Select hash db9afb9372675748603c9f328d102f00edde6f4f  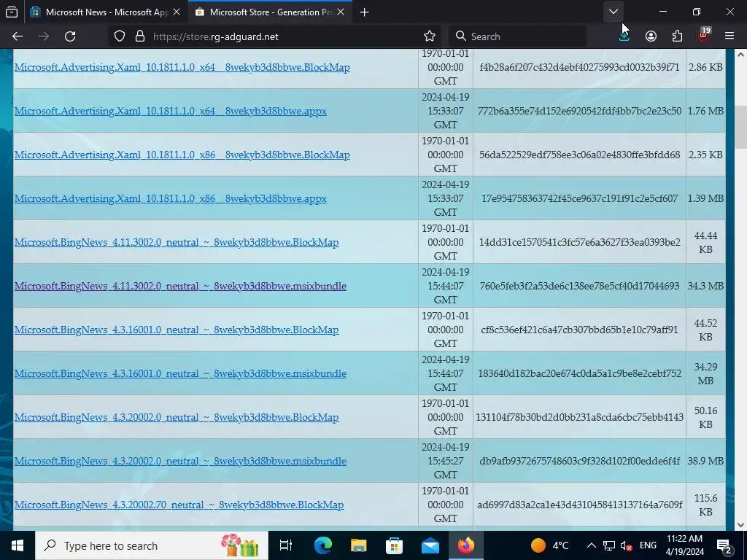click(x=579, y=461)
